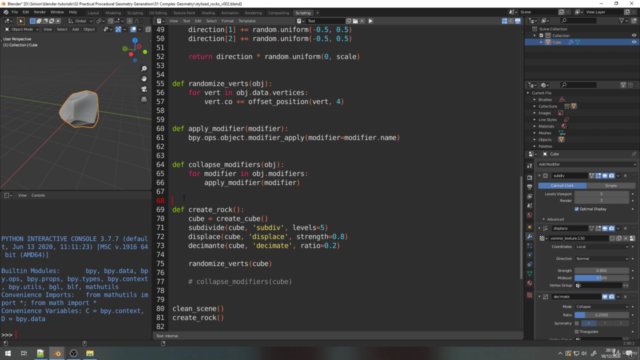Open Direction dropdown set to Normal
Screen dimensions: 640x360
click(x=602, y=258)
